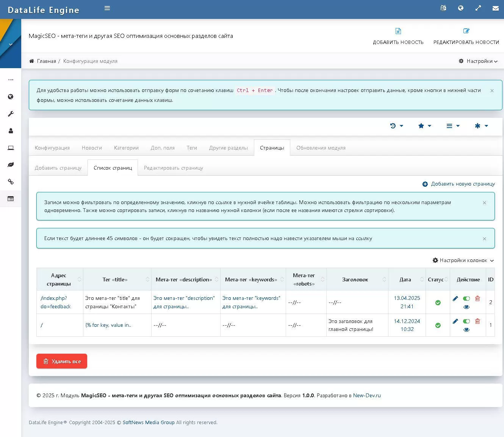Sort by Статус column header
Screen dimensions: 504x437
[x=438, y=279]
